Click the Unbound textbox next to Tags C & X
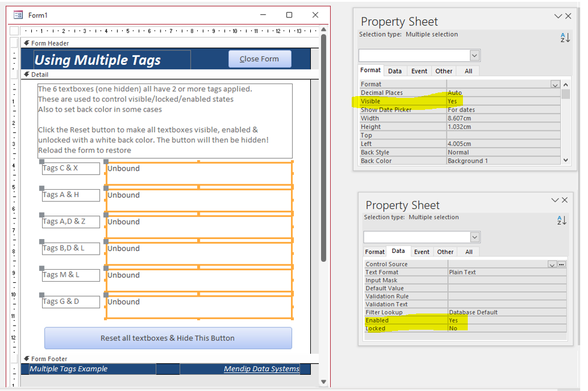This screenshot has height=391, width=588. click(x=199, y=174)
